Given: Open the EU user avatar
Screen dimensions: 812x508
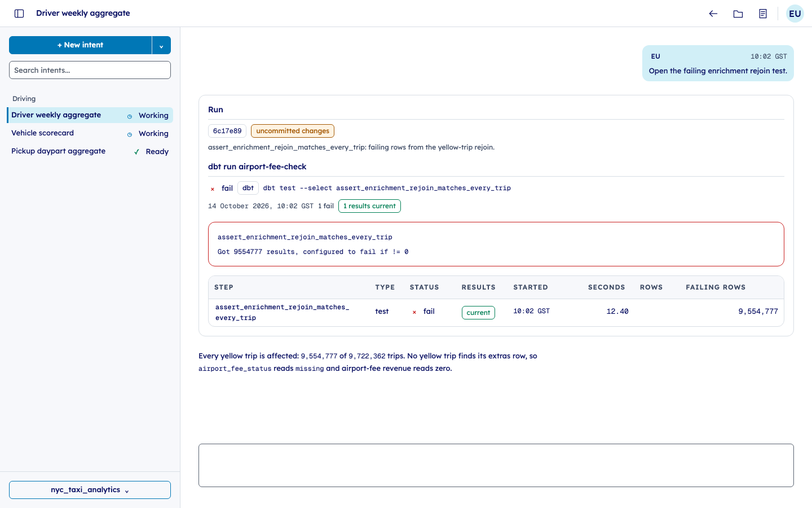Looking at the screenshot, I should click(795, 14).
